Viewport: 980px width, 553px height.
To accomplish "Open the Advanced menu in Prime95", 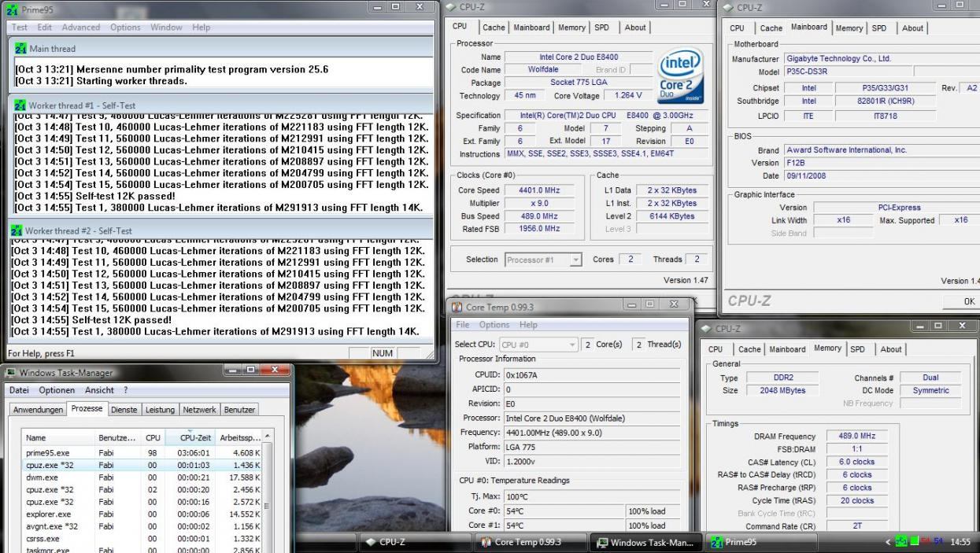I will point(81,28).
